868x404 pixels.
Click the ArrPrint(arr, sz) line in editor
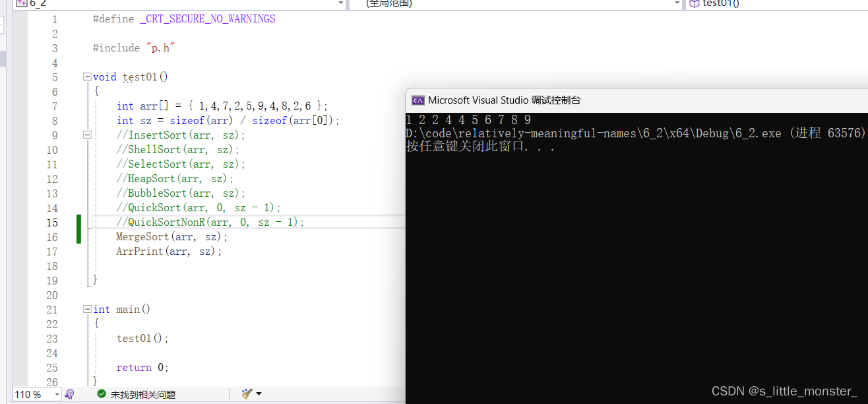pos(169,252)
